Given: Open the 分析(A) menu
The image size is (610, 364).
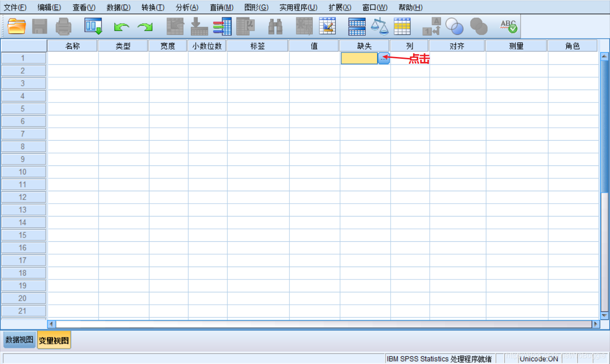Looking at the screenshot, I should (x=187, y=7).
